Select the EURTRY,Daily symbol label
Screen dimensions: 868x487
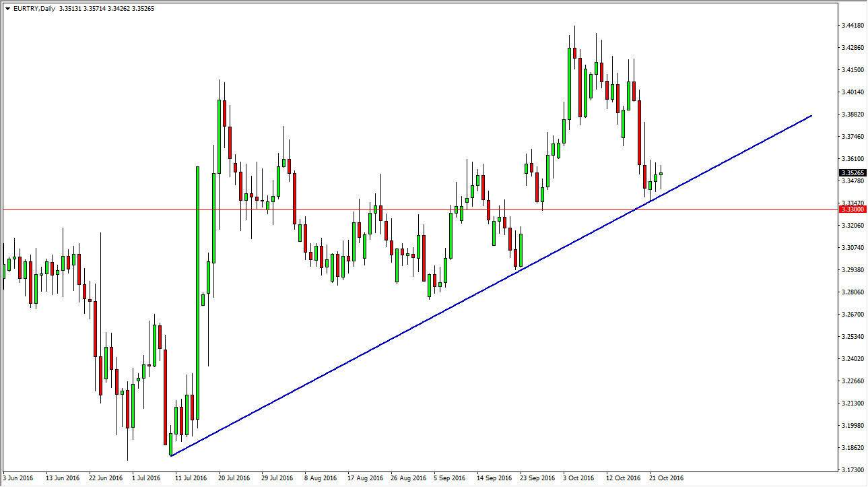34,8
